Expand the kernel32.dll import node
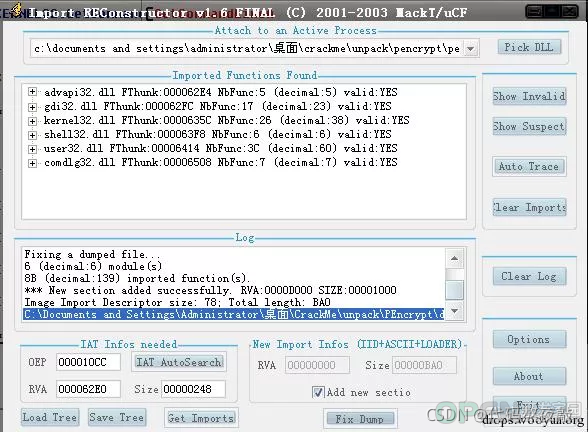This screenshot has width=588, height=432. [32, 121]
